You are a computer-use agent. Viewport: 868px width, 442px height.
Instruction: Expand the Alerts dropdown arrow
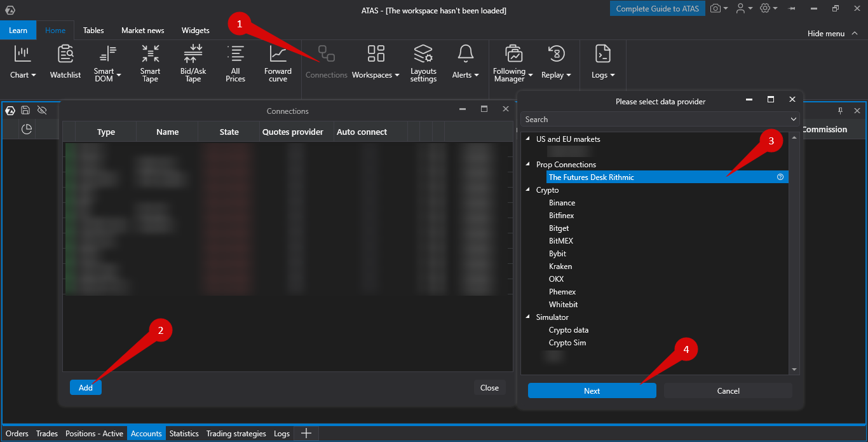pyautogui.click(x=477, y=75)
